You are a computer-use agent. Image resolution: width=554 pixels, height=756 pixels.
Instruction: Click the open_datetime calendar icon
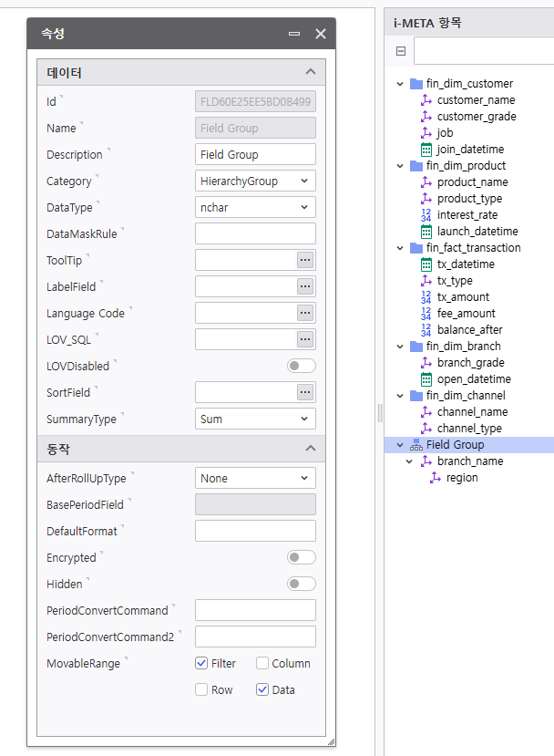(x=426, y=379)
